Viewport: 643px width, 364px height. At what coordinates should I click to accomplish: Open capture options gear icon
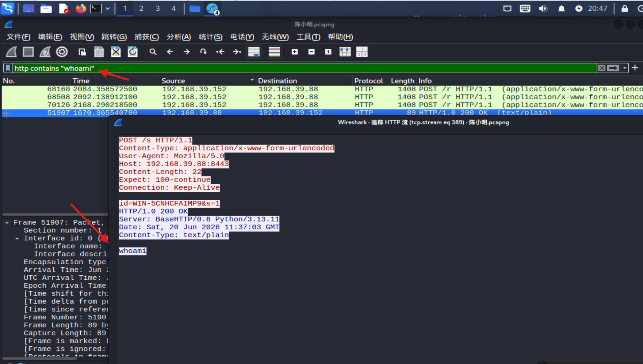62,52
